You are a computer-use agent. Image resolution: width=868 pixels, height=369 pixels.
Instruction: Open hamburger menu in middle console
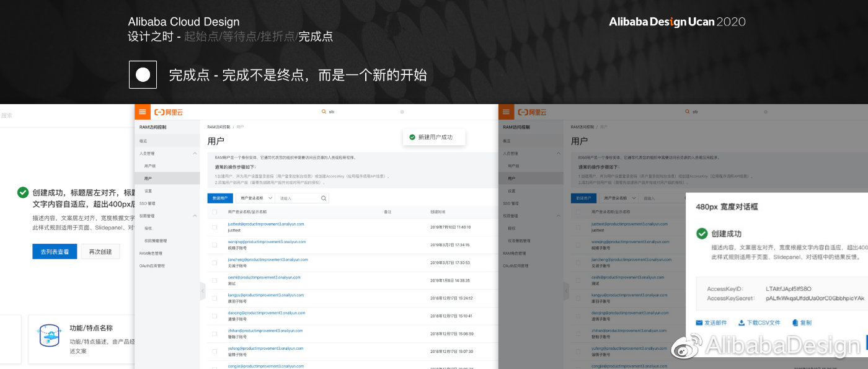click(x=143, y=112)
